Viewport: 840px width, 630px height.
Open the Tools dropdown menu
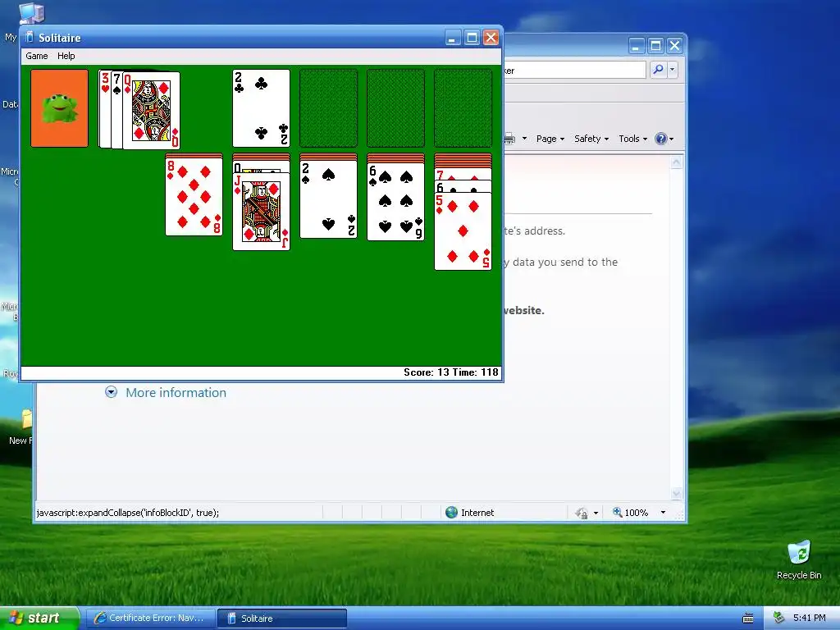pos(632,139)
